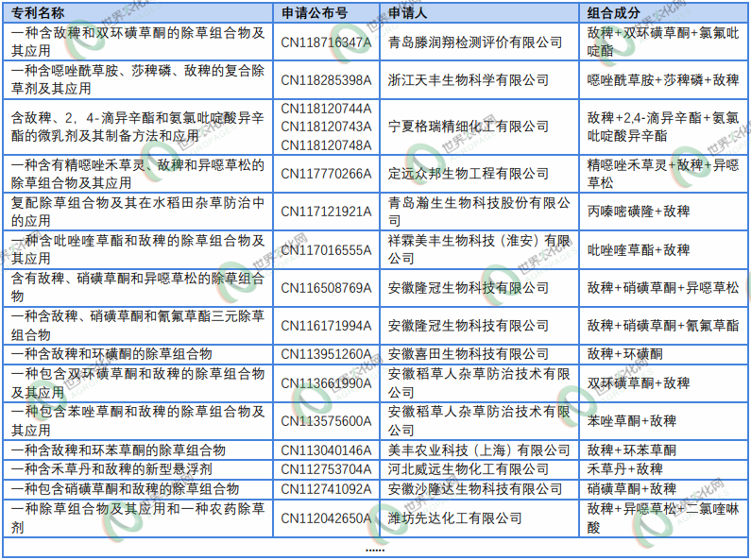Click applicant 宁夏格瑞精细化工有限公司
751x560 pixels.
(x=469, y=127)
